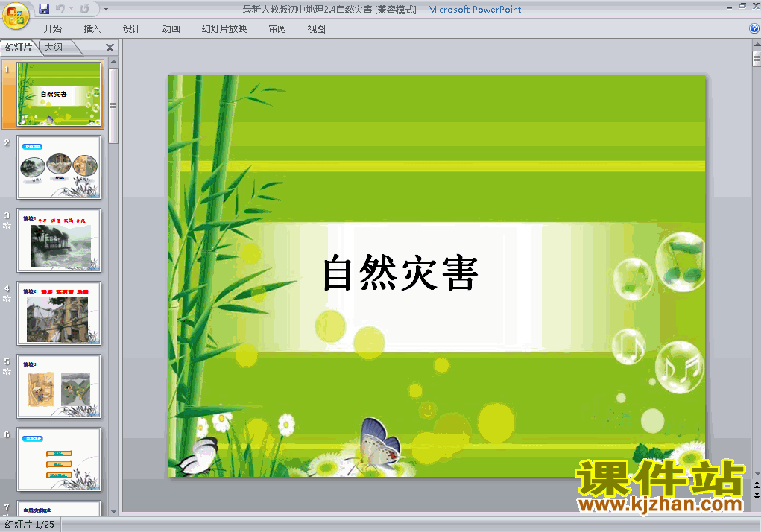Click animation star icon beside slide 4
The width and height of the screenshot is (761, 532).
pyautogui.click(x=7, y=299)
